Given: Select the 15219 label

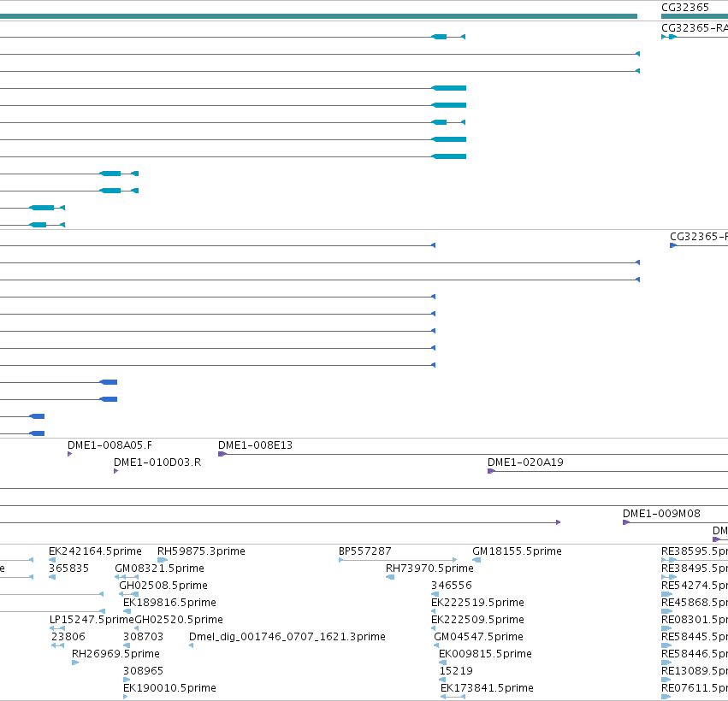Looking at the screenshot, I should (456, 671).
